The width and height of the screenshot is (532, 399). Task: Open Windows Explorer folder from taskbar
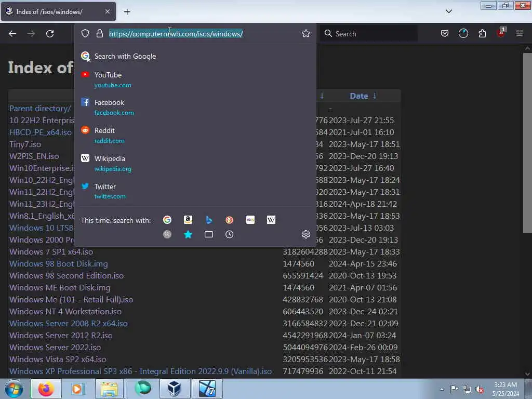[108, 389]
